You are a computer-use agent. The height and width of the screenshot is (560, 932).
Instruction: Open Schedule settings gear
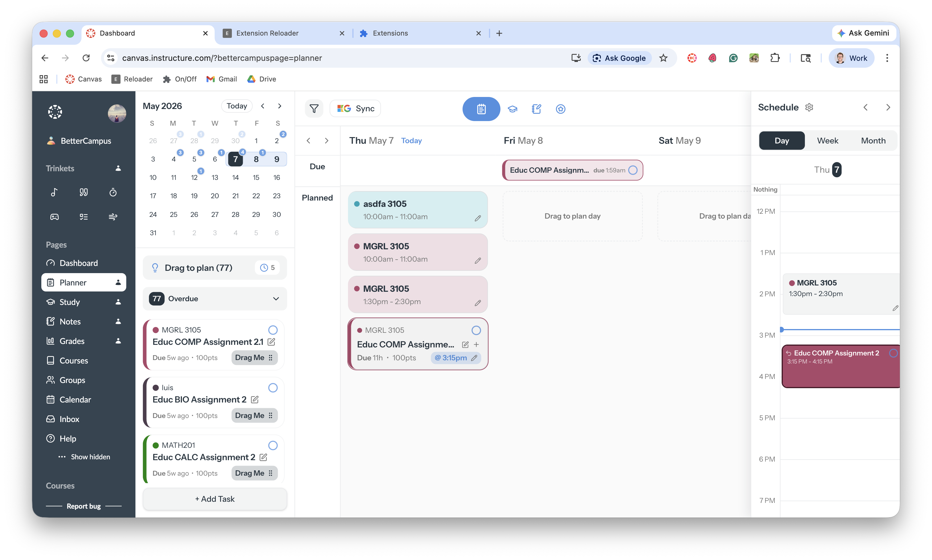pyautogui.click(x=809, y=108)
